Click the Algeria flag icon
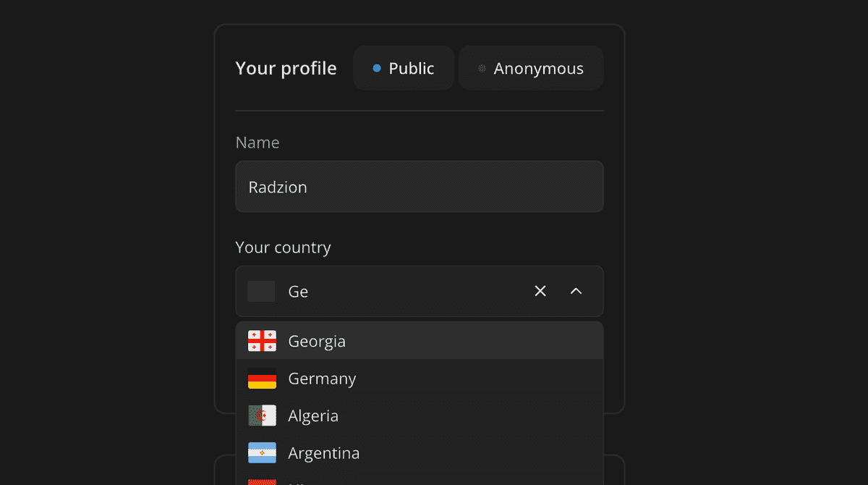 click(261, 416)
